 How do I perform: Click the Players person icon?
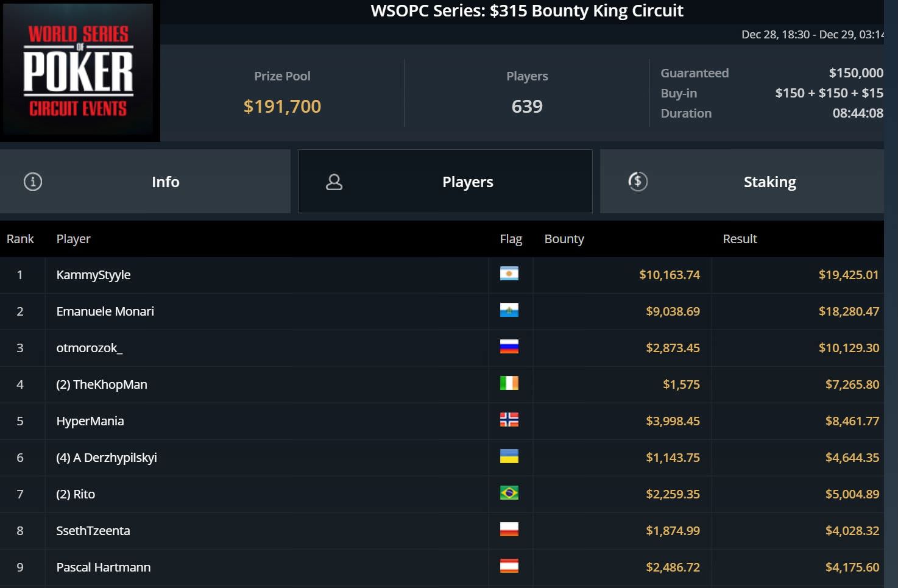(x=334, y=182)
